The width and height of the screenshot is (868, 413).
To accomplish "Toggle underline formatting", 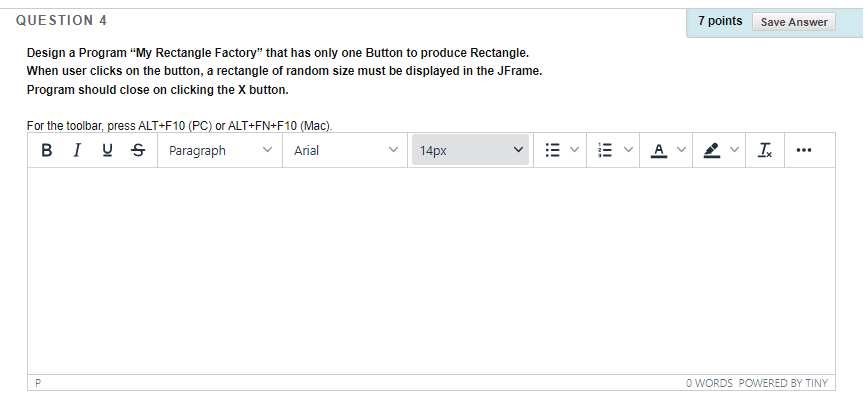I will (x=107, y=150).
